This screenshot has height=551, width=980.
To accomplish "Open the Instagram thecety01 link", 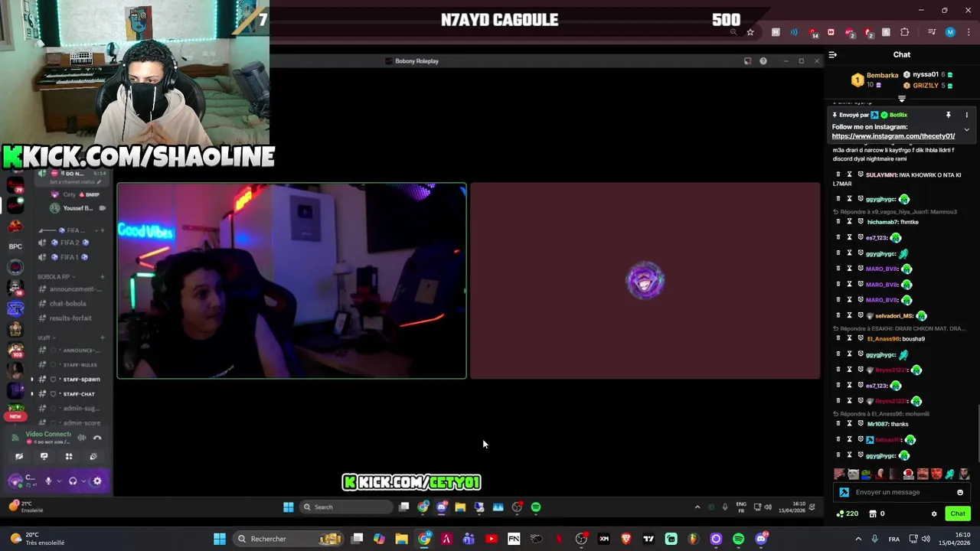I will tap(893, 136).
